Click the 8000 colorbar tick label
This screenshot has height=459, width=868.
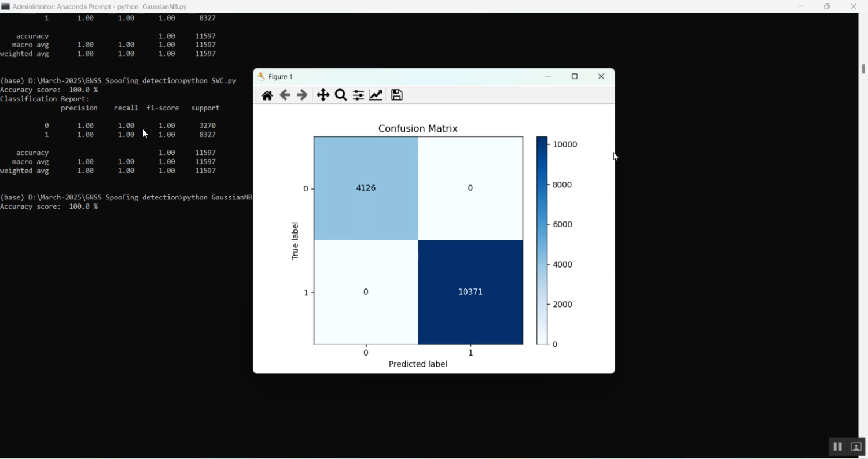(562, 184)
